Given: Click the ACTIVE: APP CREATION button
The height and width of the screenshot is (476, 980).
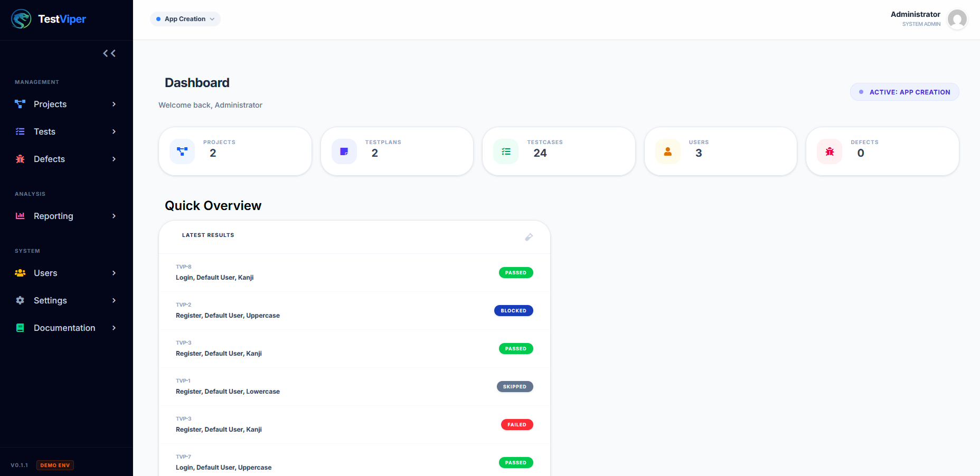Looking at the screenshot, I should click(x=904, y=91).
